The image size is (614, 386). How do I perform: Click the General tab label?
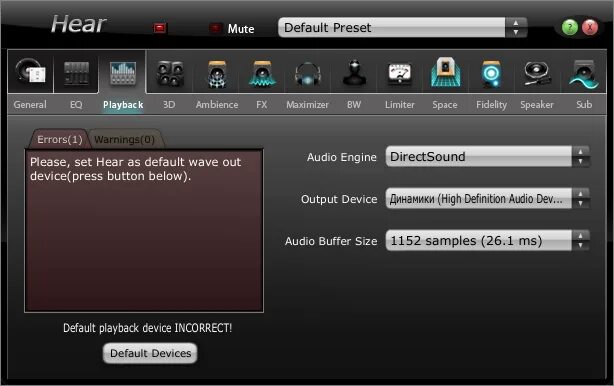(30, 105)
